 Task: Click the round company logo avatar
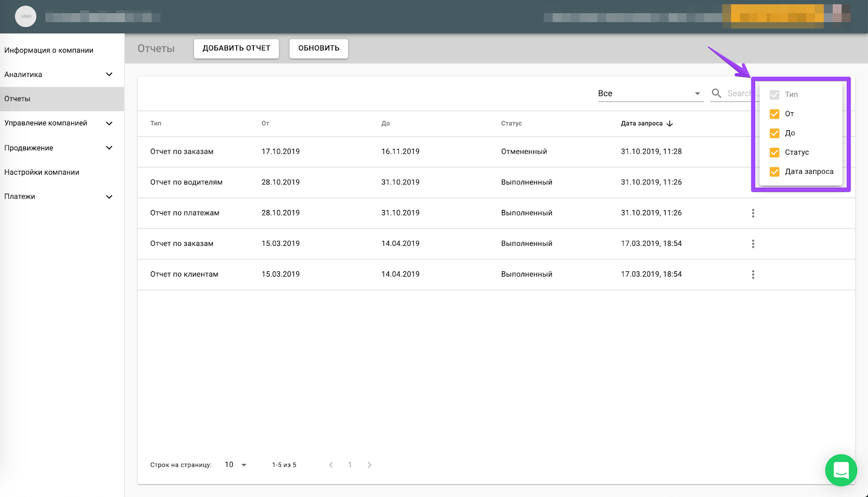[x=25, y=16]
